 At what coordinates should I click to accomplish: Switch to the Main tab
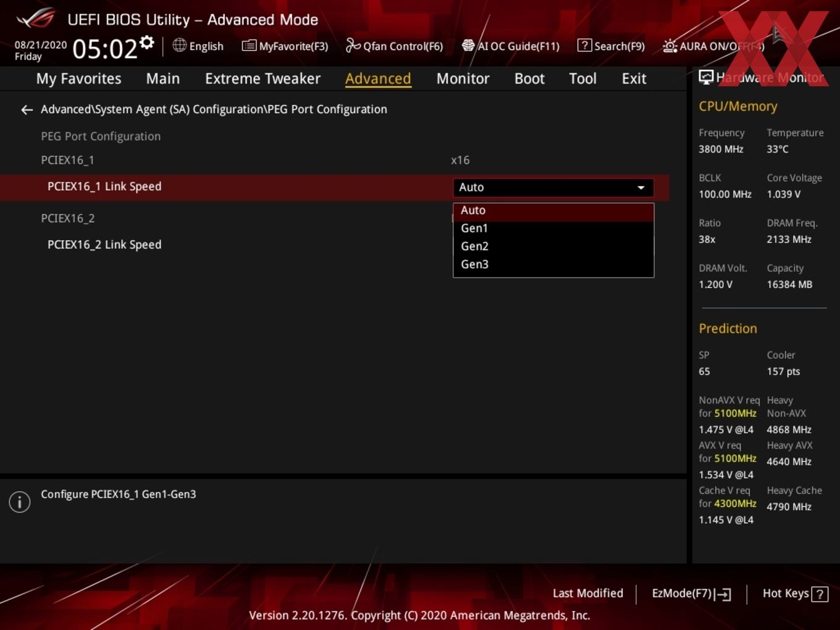163,78
